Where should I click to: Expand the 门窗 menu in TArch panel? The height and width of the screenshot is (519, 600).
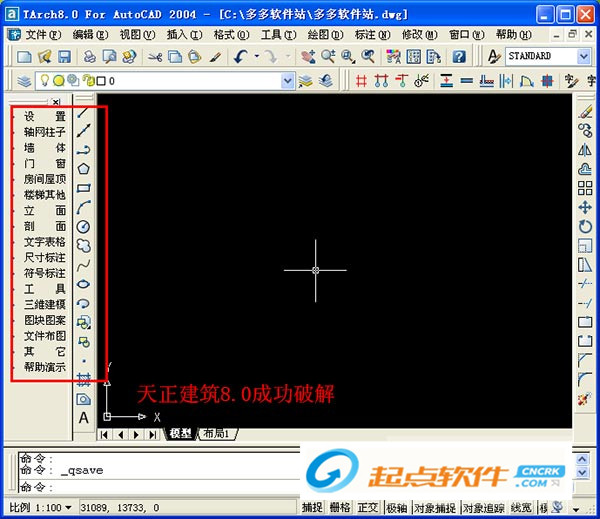point(44,163)
